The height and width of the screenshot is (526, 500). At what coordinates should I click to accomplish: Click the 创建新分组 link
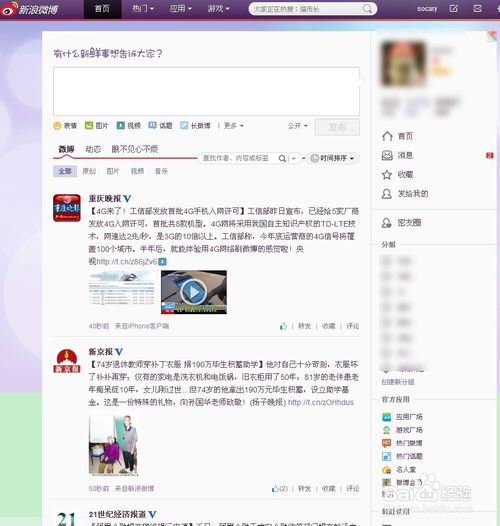[x=398, y=382]
